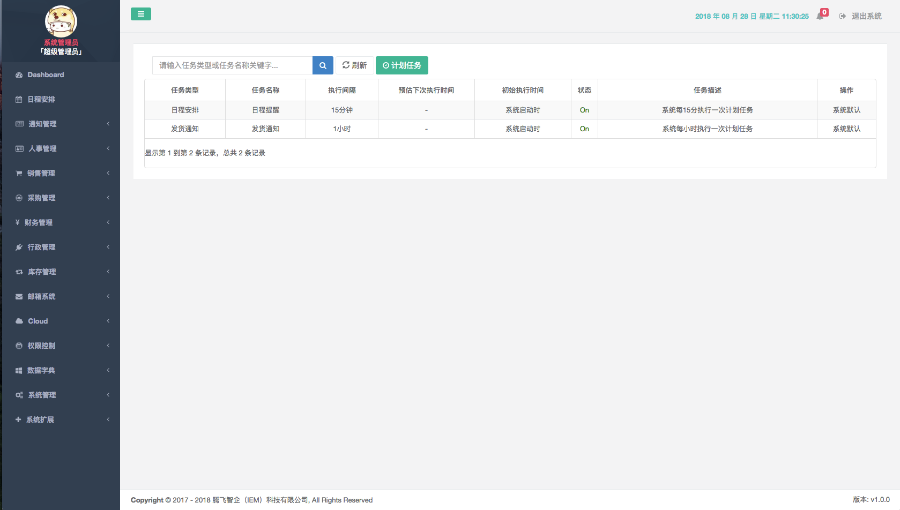Screen dimensions: 900x510
Task: Expand the 财务管理 sidebar menu arrow
Action: [108, 223]
